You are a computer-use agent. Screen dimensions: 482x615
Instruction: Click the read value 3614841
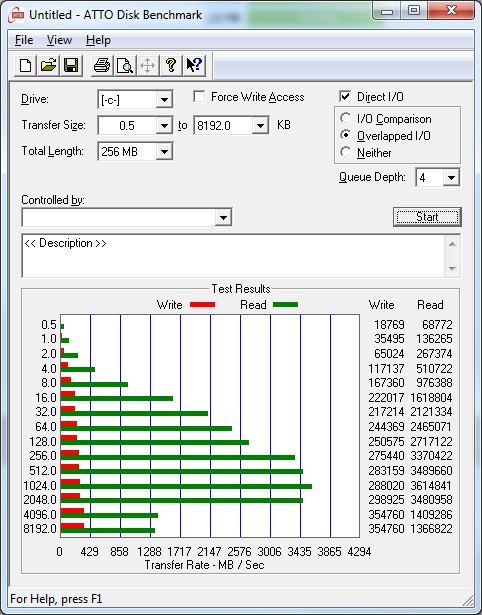pos(431,486)
